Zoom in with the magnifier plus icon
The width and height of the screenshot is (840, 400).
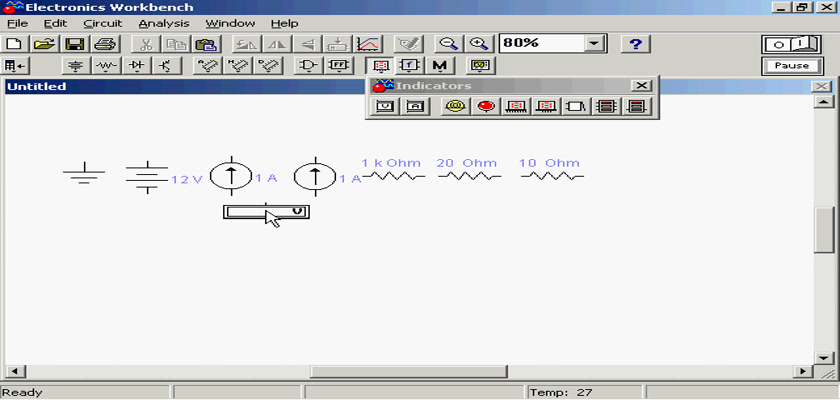[x=478, y=44]
